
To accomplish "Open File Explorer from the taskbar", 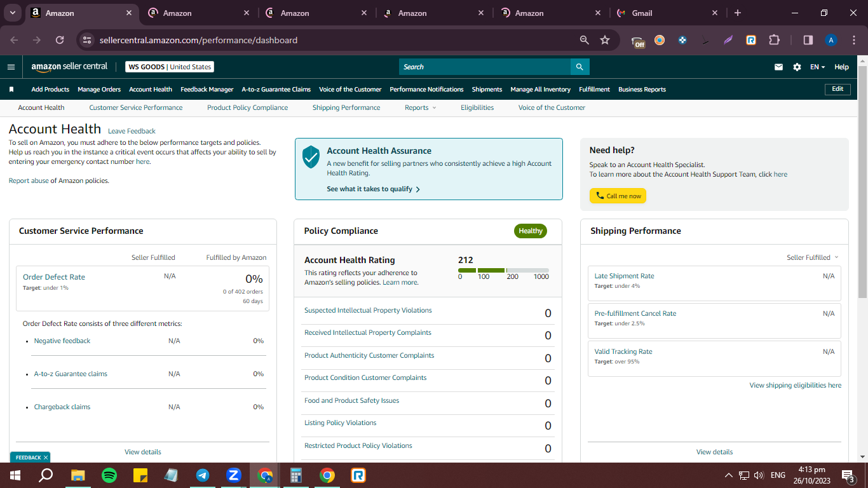I will 78,475.
